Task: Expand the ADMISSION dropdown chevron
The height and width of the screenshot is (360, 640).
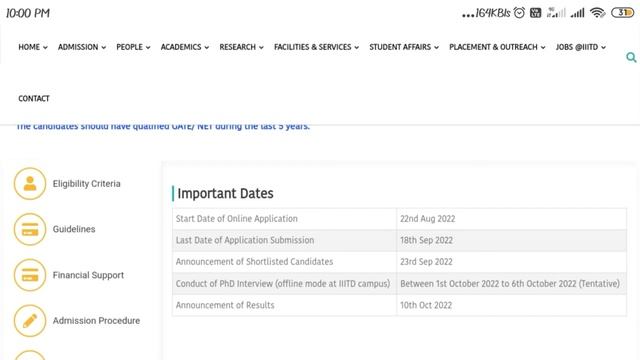Action: pyautogui.click(x=104, y=48)
